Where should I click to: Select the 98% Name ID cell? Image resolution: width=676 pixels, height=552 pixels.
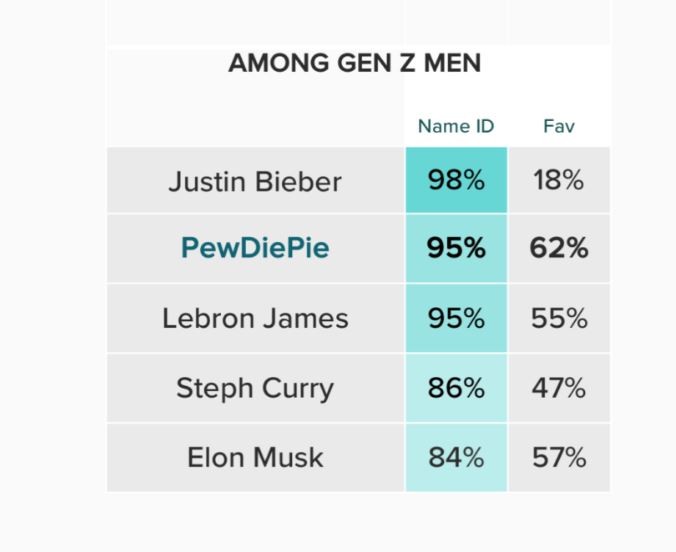456,180
